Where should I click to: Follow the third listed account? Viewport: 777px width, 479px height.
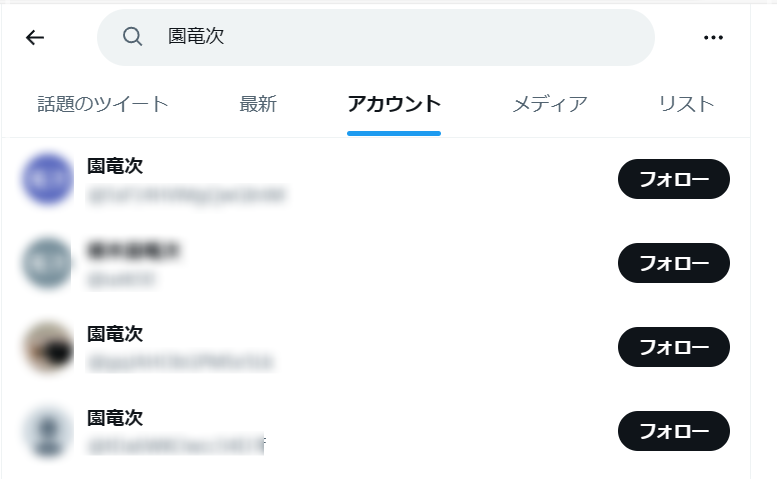[x=673, y=347]
